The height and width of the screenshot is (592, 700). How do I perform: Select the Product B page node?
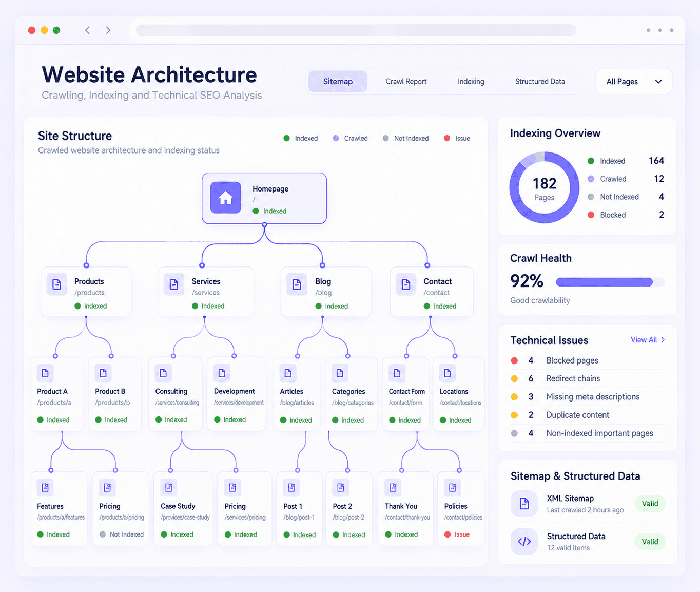114,394
